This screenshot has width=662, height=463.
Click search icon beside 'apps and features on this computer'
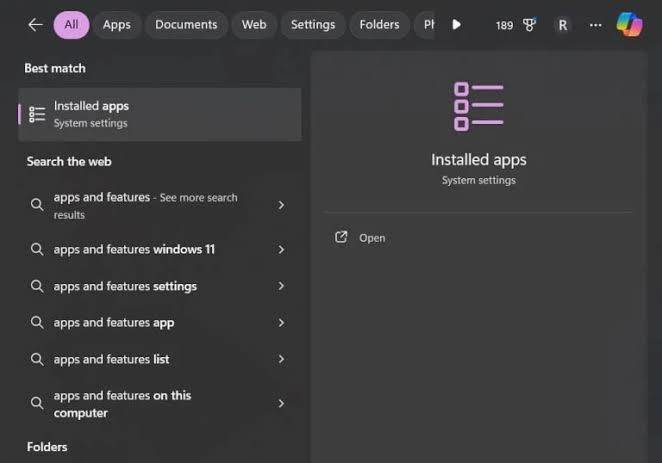point(37,403)
